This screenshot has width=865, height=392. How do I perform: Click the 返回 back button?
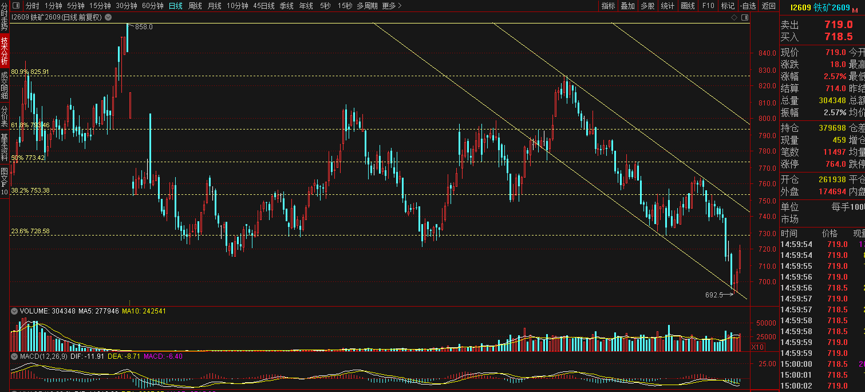[x=768, y=6]
